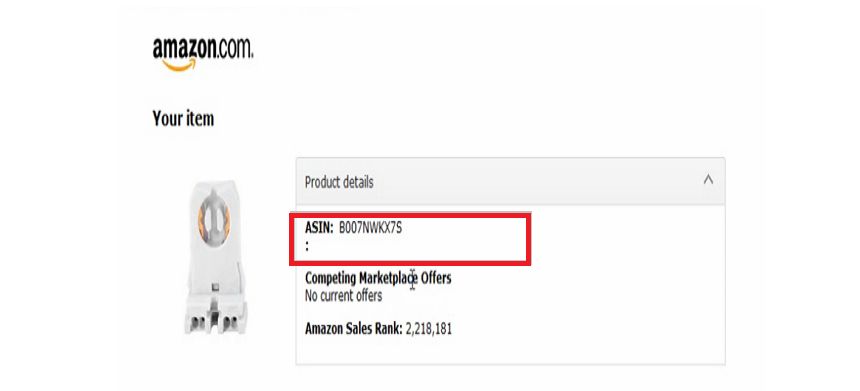Click the Competing Marketplace Offers heading
This screenshot has width=860, height=391.
[x=378, y=278]
